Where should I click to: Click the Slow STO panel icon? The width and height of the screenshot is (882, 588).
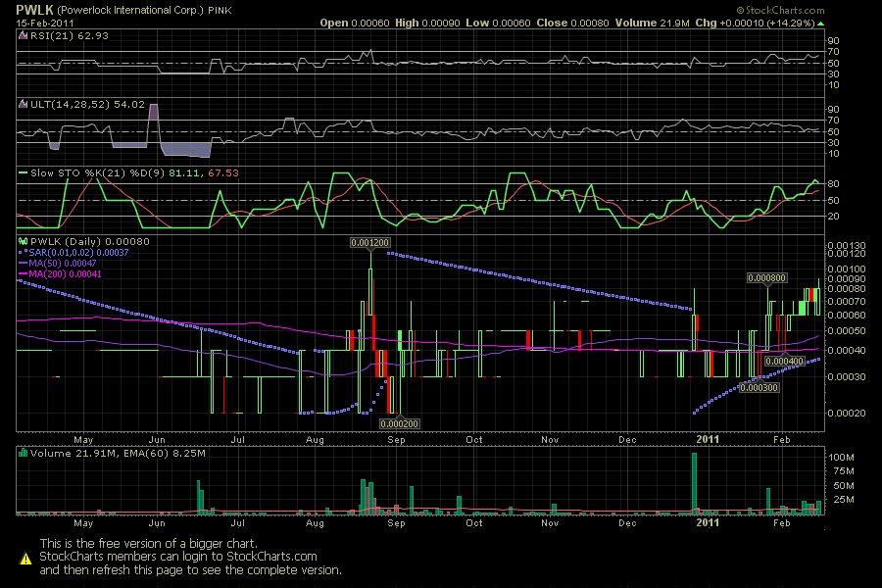22,171
